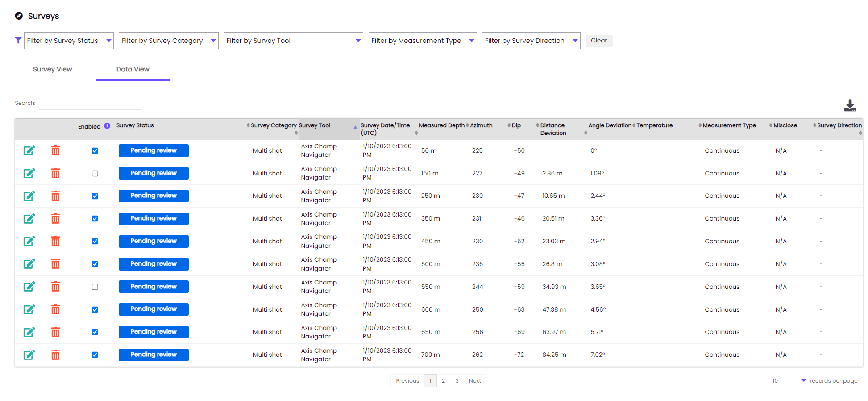The image size is (868, 401).
Task: Uncheck Enabled for the 600 m row
Action: (95, 309)
